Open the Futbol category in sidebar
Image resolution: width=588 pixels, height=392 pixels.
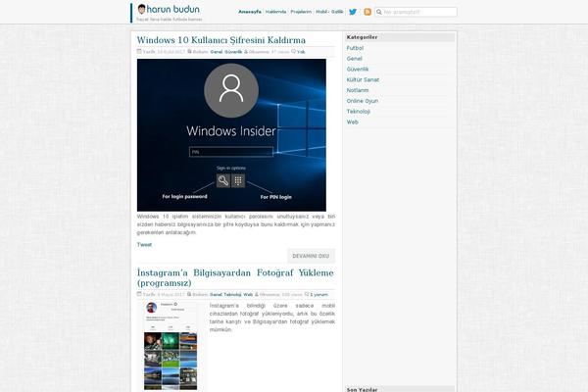coord(355,48)
